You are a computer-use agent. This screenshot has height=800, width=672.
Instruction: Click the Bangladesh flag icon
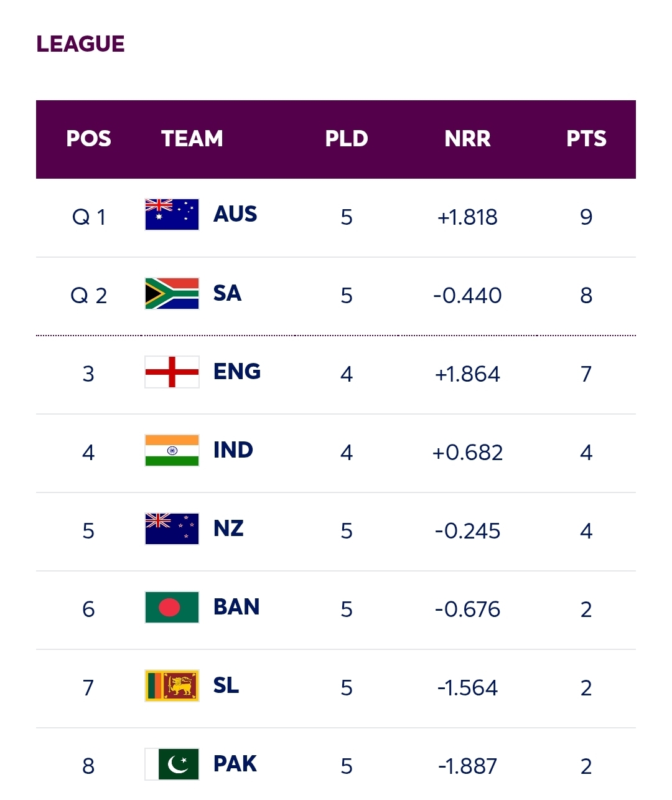coord(172,607)
